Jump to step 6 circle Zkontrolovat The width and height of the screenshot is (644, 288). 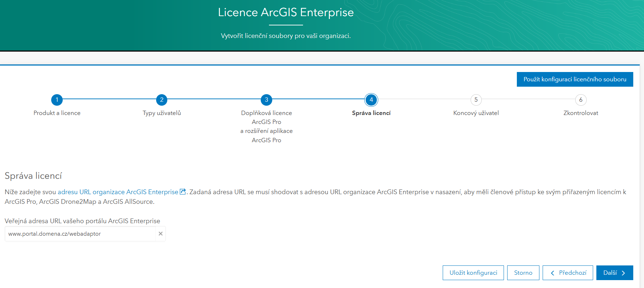pyautogui.click(x=581, y=100)
